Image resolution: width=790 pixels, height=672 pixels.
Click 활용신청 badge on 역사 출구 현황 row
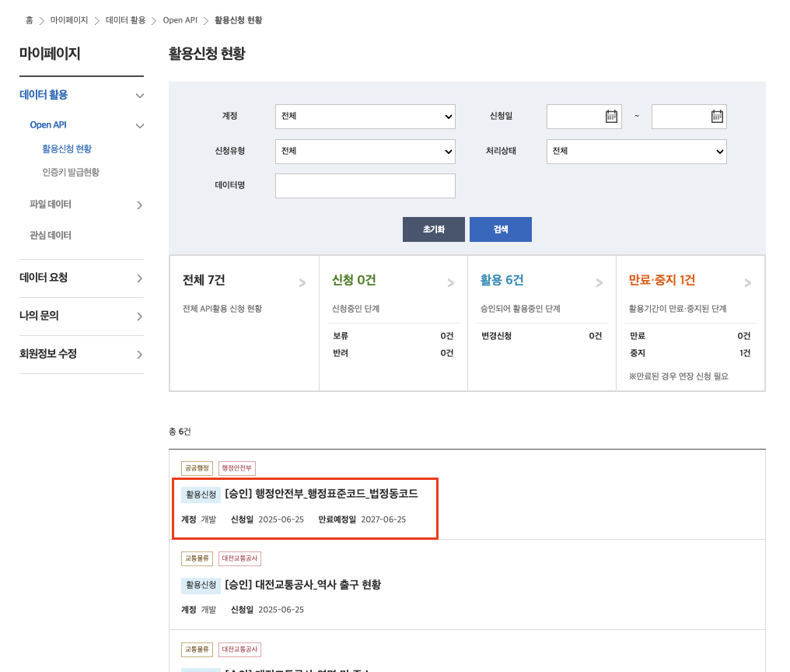(201, 585)
